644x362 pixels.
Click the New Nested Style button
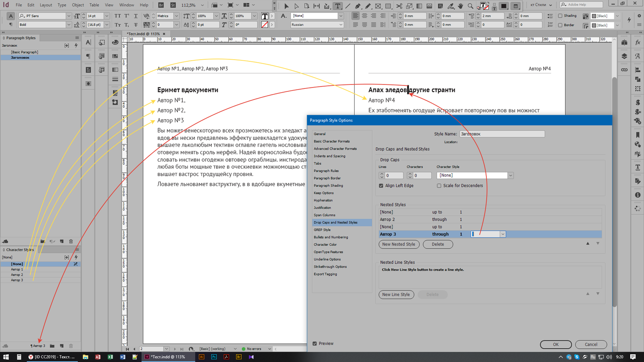pos(398,244)
